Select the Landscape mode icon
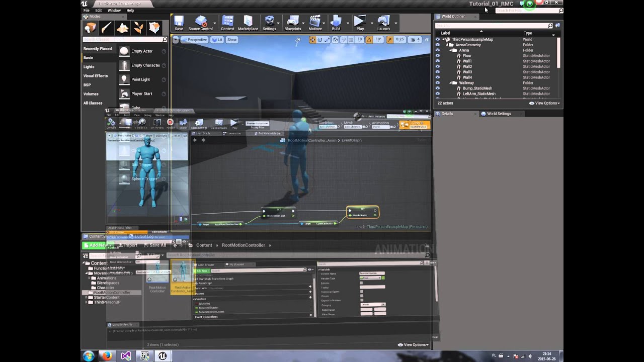 (122, 28)
